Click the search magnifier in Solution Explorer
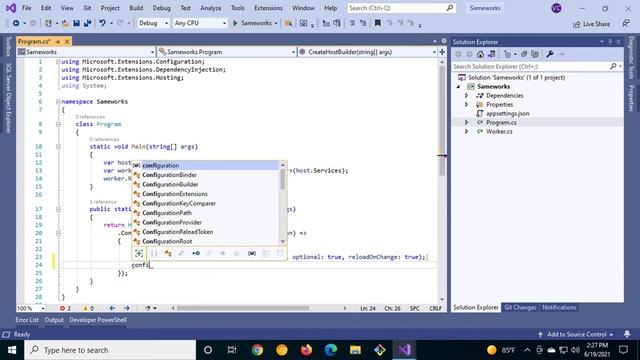Screen dimensions: 640x360 613,66
